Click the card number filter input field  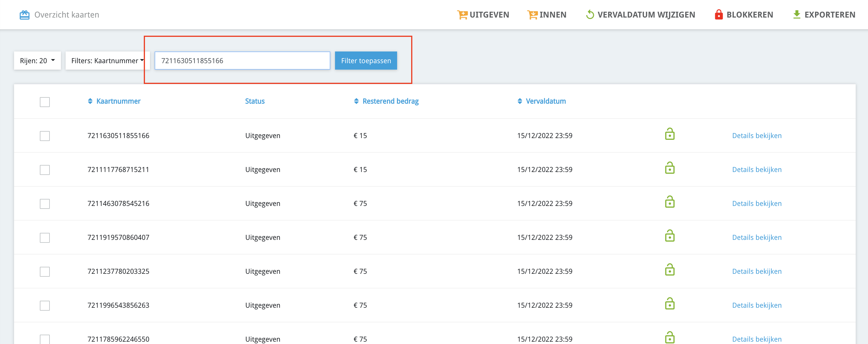tap(242, 61)
